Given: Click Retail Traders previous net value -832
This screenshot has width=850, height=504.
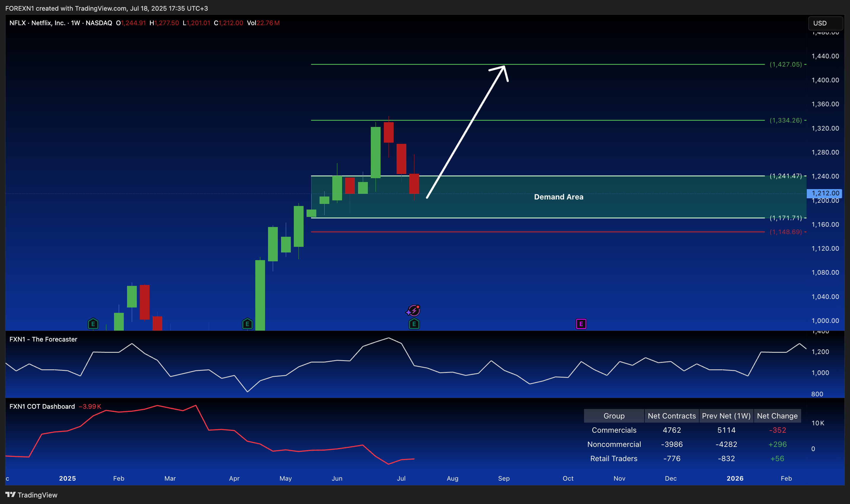Looking at the screenshot, I should [x=726, y=458].
